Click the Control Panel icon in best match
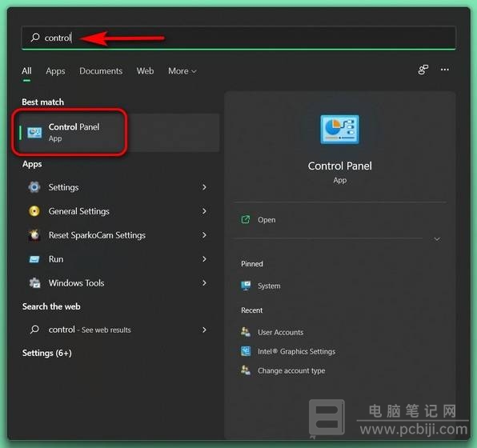The image size is (477, 448). tap(34, 133)
